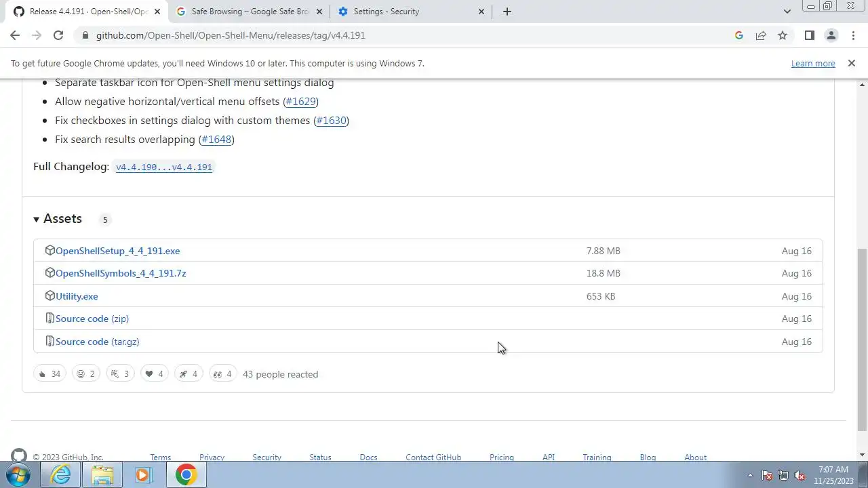Screen dimensions: 868x488
Task: Open issue #1629 link
Action: [300, 102]
